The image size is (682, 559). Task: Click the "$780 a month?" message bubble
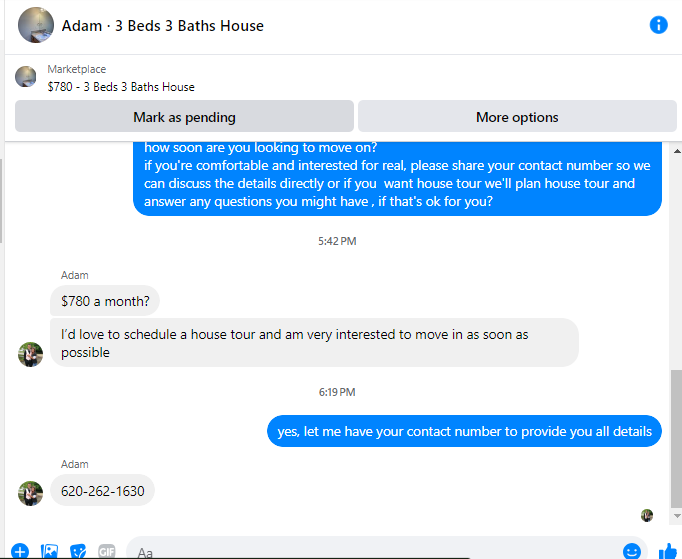pos(105,301)
